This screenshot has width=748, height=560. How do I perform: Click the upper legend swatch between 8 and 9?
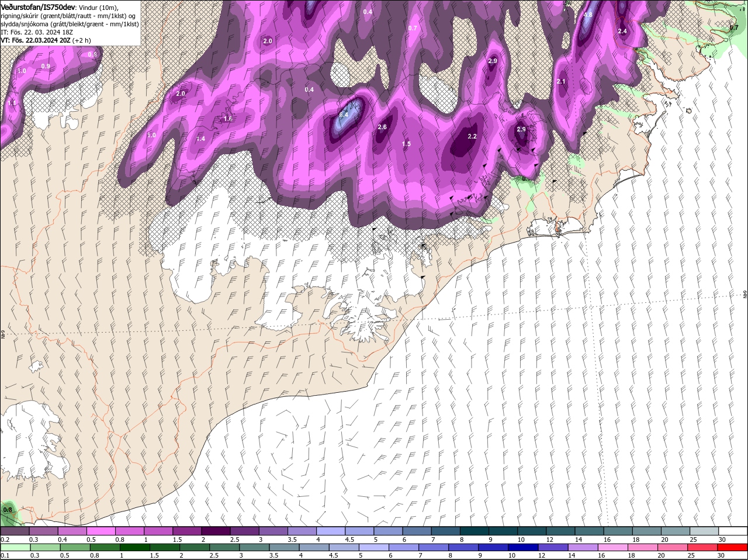click(x=475, y=531)
